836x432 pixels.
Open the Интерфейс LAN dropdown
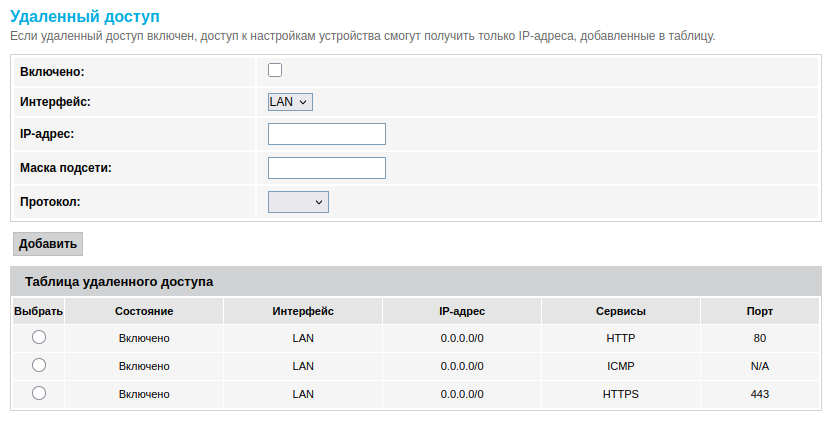(x=291, y=101)
